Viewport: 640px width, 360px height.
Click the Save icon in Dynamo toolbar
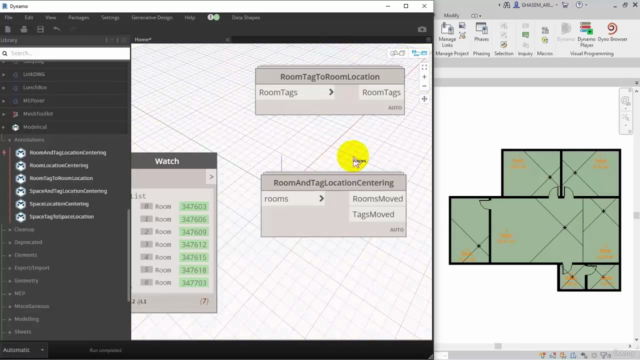pos(40,29)
